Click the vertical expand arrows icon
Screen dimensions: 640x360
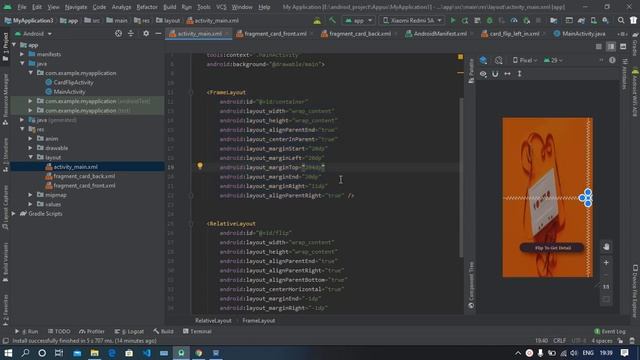click(x=520, y=74)
